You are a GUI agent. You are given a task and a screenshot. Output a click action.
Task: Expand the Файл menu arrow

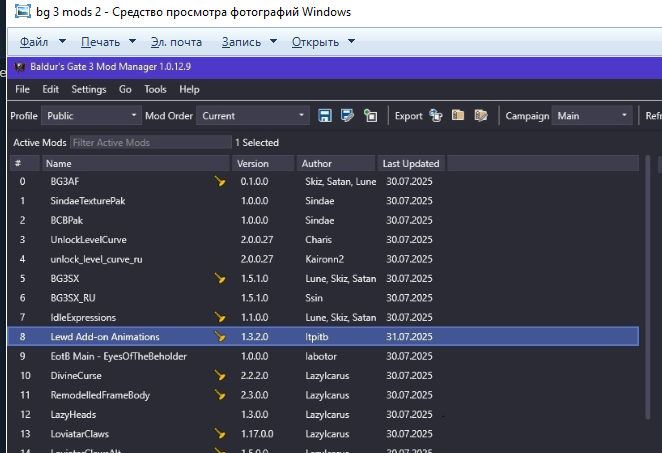(62, 41)
